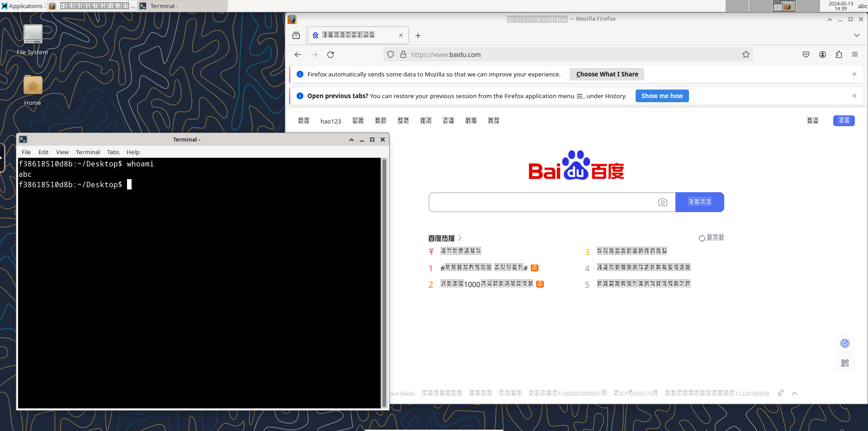Viewport: 868px width, 431px height.
Task: Click the round blue assistant icon
Action: [845, 343]
